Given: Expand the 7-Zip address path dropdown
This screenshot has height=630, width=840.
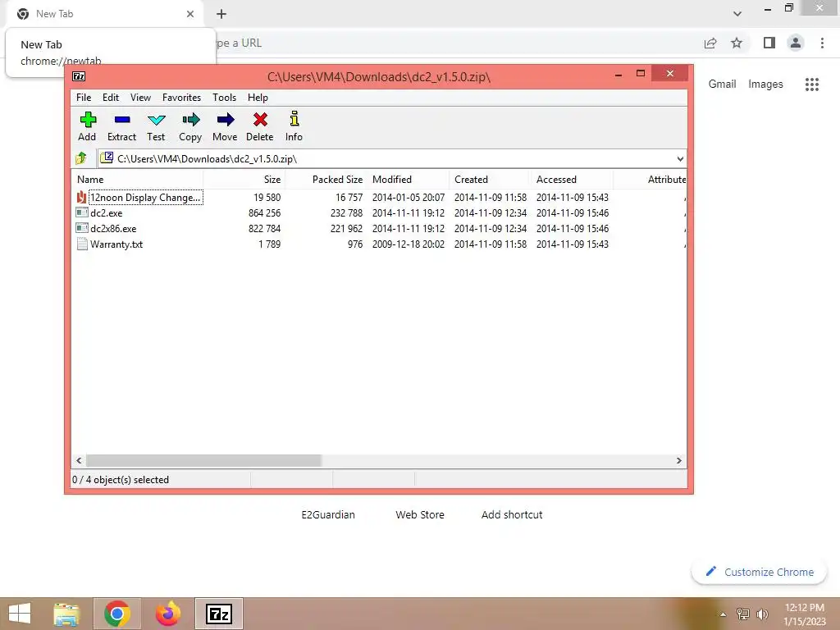Looking at the screenshot, I should point(680,158).
